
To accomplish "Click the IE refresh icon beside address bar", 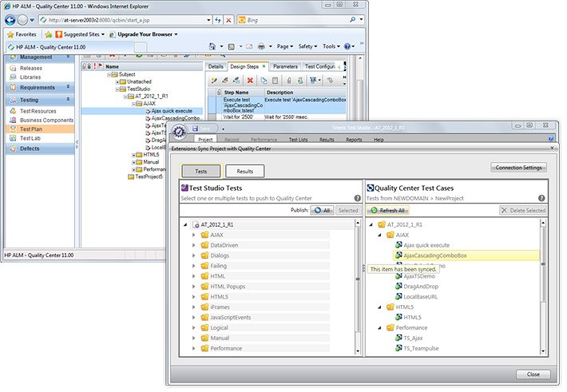I will pos(218,20).
